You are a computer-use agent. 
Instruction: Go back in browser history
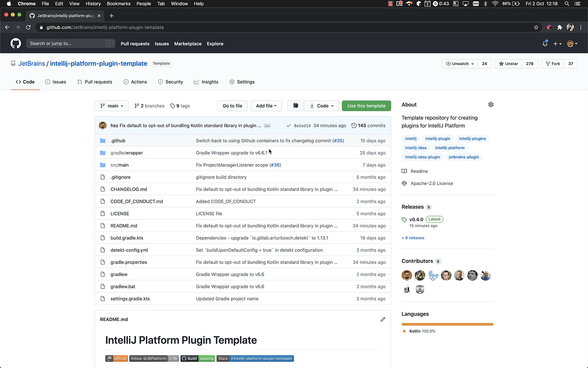[x=7, y=27]
